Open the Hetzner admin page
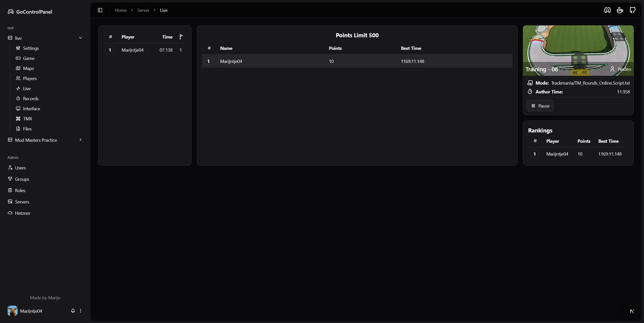Image resolution: width=644 pixels, height=323 pixels. coord(22,213)
